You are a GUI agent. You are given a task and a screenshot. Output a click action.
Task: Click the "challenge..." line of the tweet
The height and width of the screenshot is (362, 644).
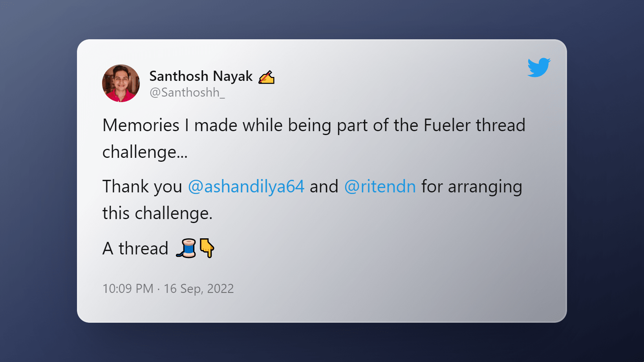145,152
